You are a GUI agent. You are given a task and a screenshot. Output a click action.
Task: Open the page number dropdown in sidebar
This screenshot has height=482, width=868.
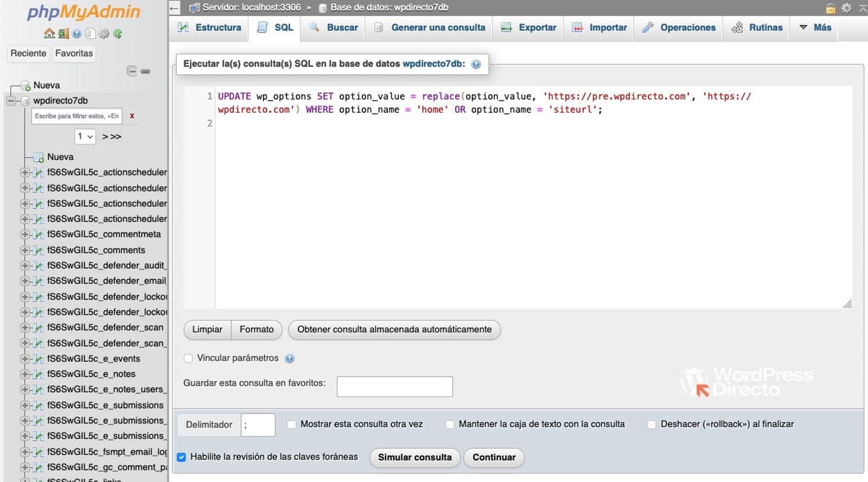pos(85,137)
